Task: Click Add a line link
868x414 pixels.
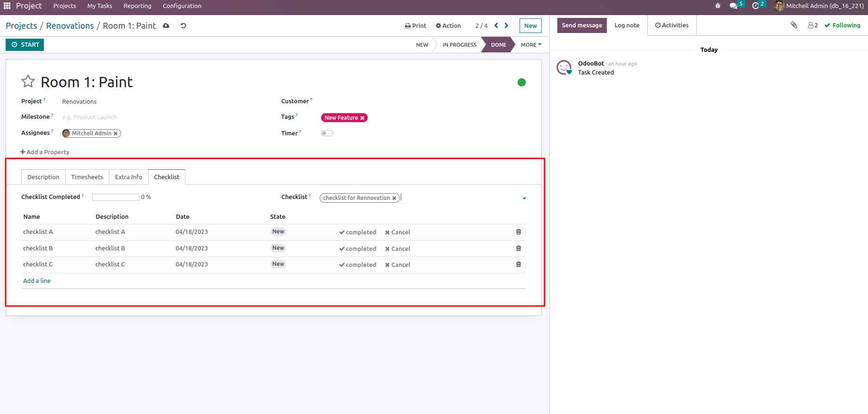Action: pyautogui.click(x=37, y=281)
